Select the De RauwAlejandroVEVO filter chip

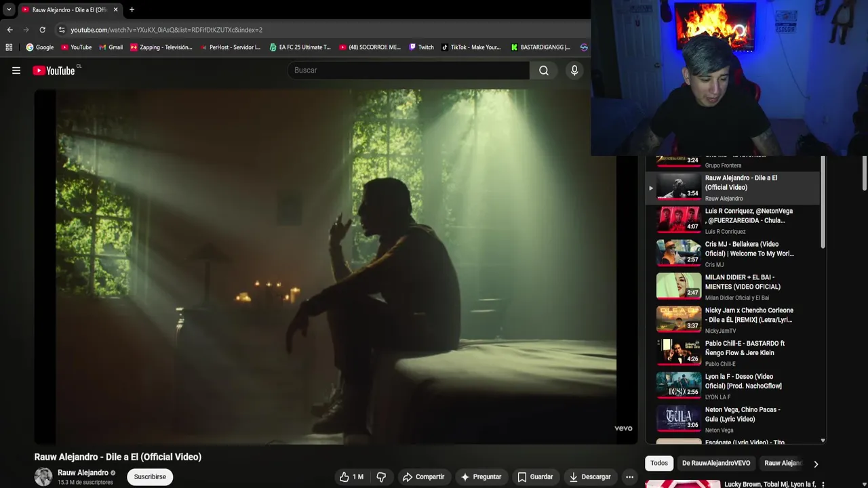pos(716,463)
